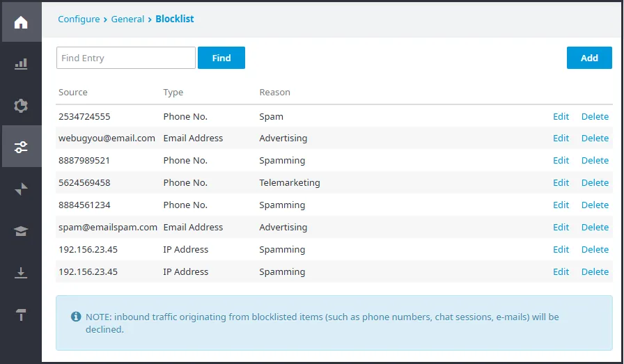
Task: Delete the 5624569458 Telemarketing entry
Action: click(x=595, y=182)
